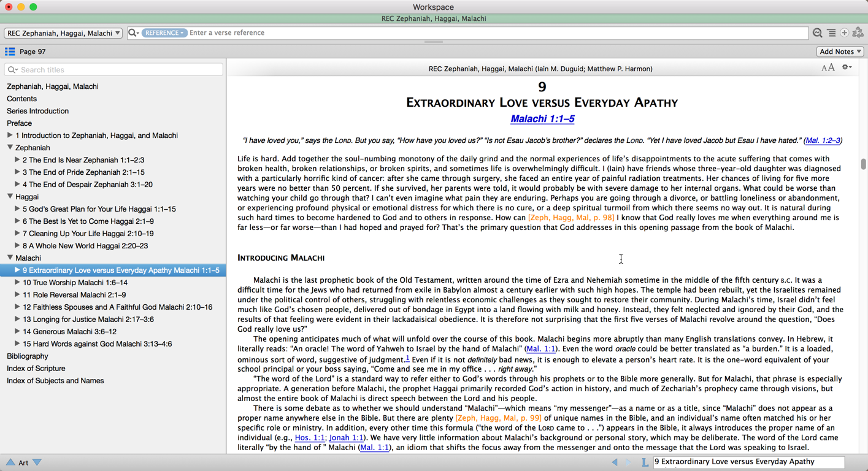Viewport: 868px width, 471px height.
Task: Select 3 The End of Pride Zephaniah 2:1–15
Action: tap(83, 172)
